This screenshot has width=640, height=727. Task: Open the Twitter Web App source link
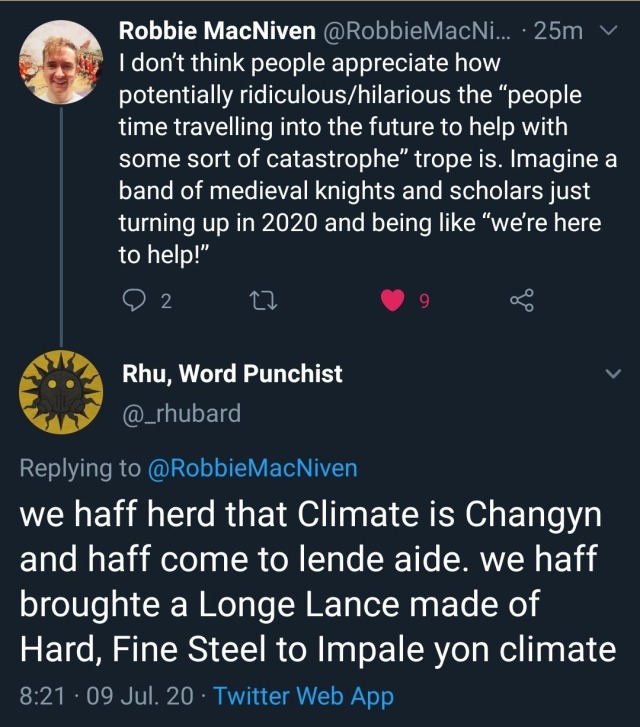(x=303, y=696)
